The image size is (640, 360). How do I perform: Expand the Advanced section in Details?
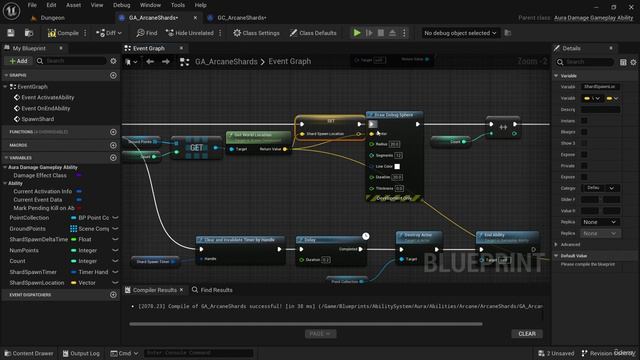tap(556, 244)
